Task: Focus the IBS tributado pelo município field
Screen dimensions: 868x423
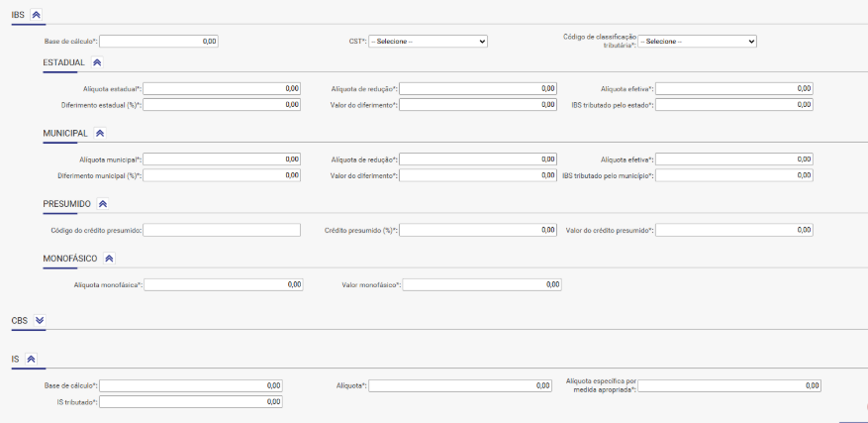Action: pos(733,175)
